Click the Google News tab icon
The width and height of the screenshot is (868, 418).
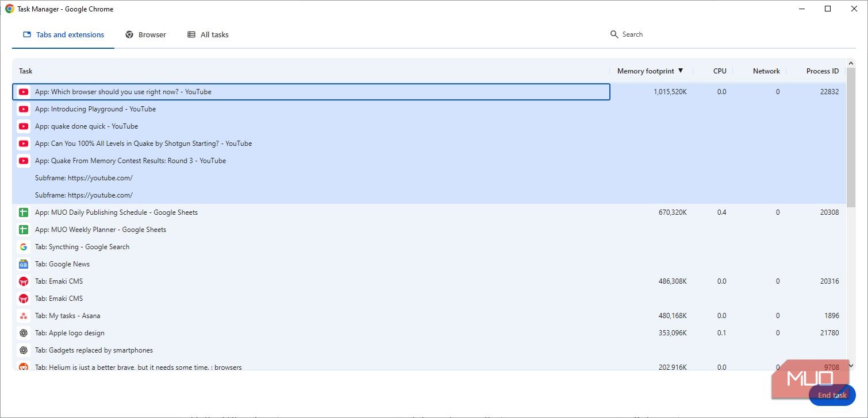pyautogui.click(x=24, y=264)
